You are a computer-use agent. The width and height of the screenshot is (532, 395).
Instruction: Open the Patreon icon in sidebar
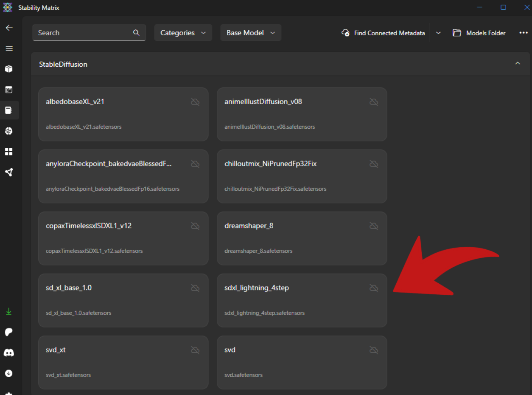pyautogui.click(x=9, y=332)
